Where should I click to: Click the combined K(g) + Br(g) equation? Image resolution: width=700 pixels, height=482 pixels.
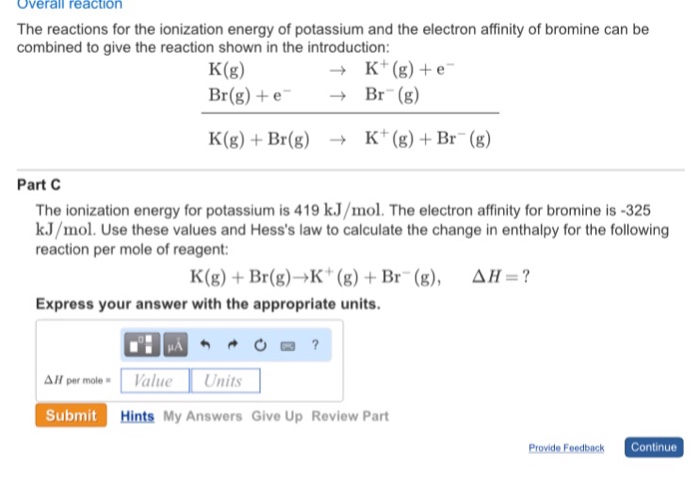pos(349,140)
